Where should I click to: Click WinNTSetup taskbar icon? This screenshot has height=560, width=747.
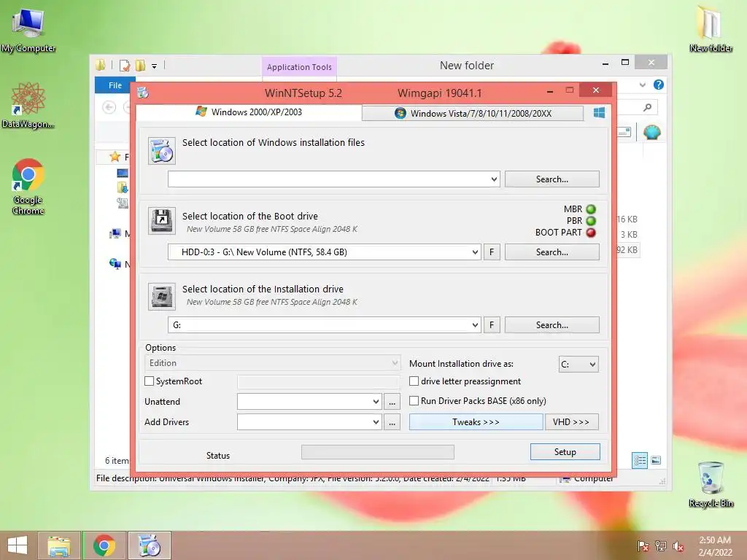(x=149, y=545)
